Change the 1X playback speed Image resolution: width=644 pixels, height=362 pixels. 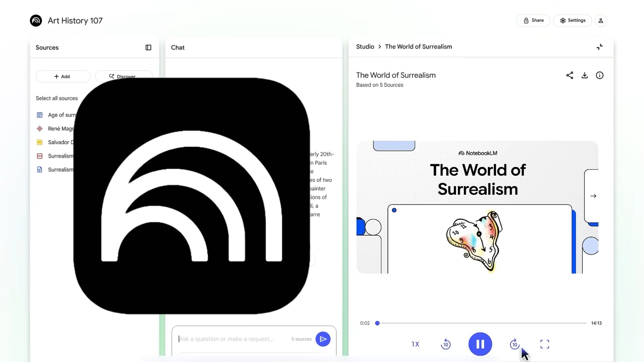(415, 344)
